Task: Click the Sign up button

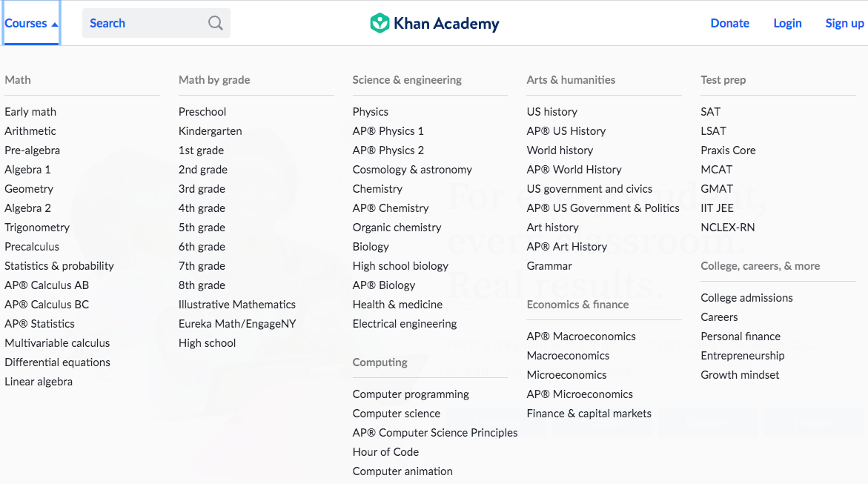Action: (x=844, y=23)
